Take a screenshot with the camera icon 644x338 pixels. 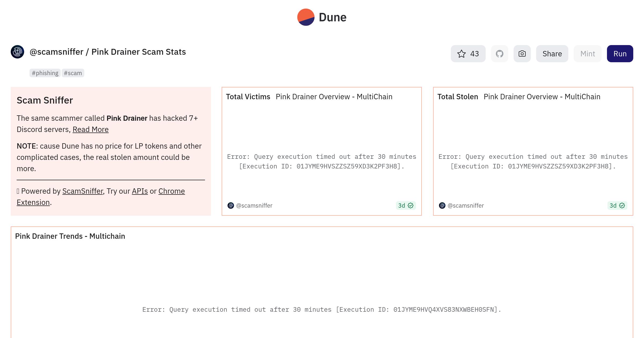(x=522, y=54)
